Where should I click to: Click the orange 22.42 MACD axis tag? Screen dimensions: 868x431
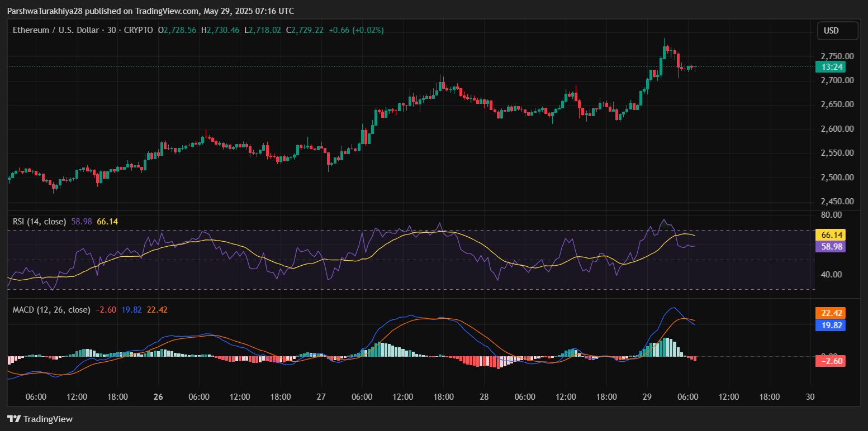tap(830, 313)
